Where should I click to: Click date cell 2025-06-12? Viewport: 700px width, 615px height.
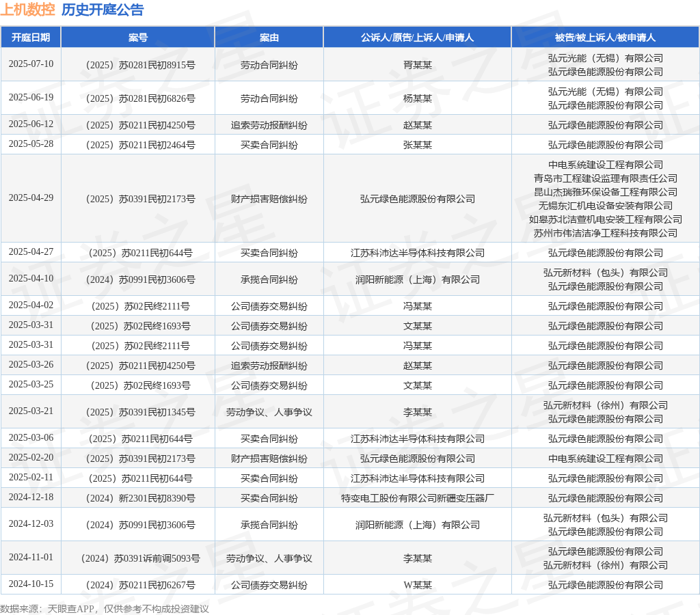coord(31,124)
